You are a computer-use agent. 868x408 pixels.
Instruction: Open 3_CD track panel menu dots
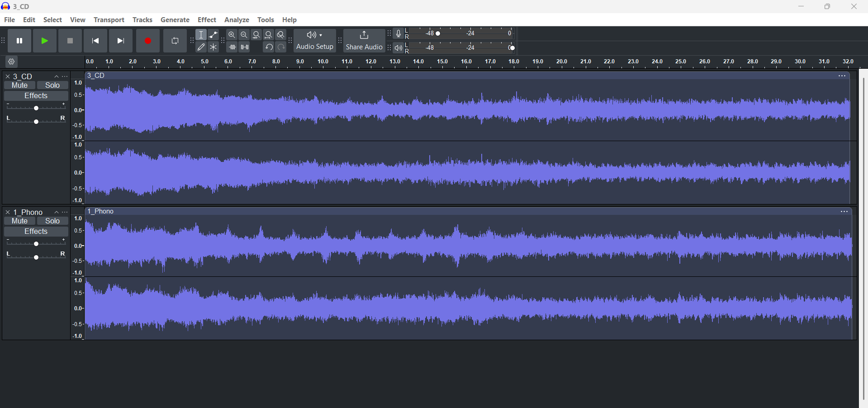click(x=65, y=77)
